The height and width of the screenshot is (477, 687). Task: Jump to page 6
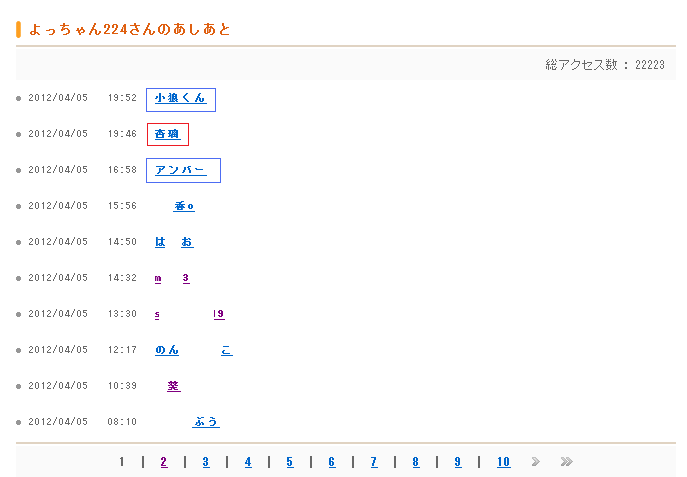pyautogui.click(x=332, y=462)
